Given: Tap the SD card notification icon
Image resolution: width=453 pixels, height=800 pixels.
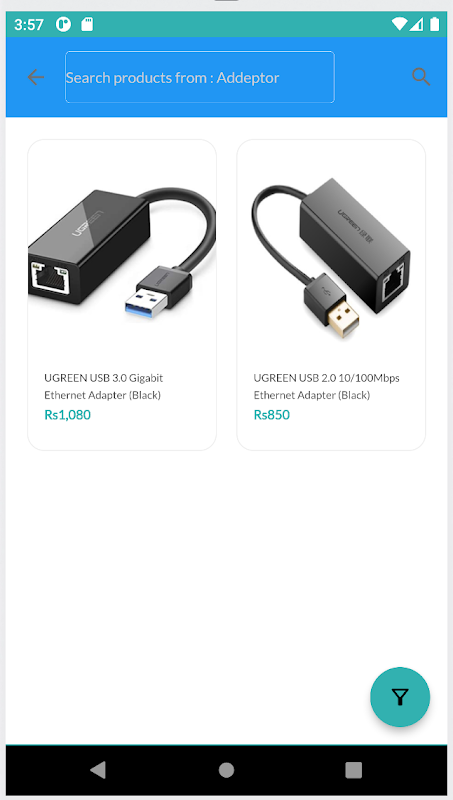Looking at the screenshot, I should click(87, 24).
